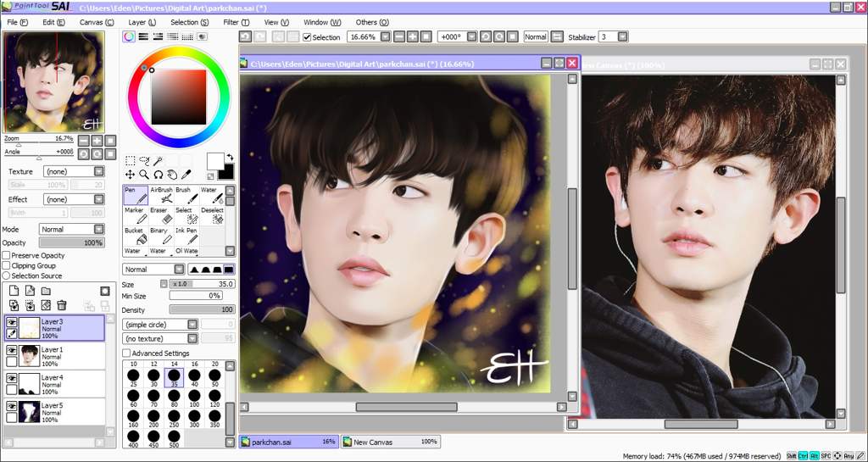The height and width of the screenshot is (462, 868).
Task: Choose the Deselect brush tool
Action: tap(212, 215)
